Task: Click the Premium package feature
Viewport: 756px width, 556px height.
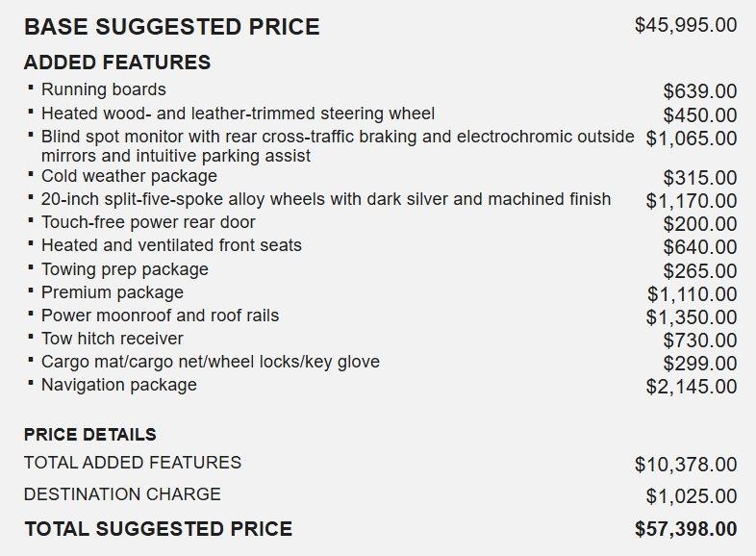Action: (112, 291)
